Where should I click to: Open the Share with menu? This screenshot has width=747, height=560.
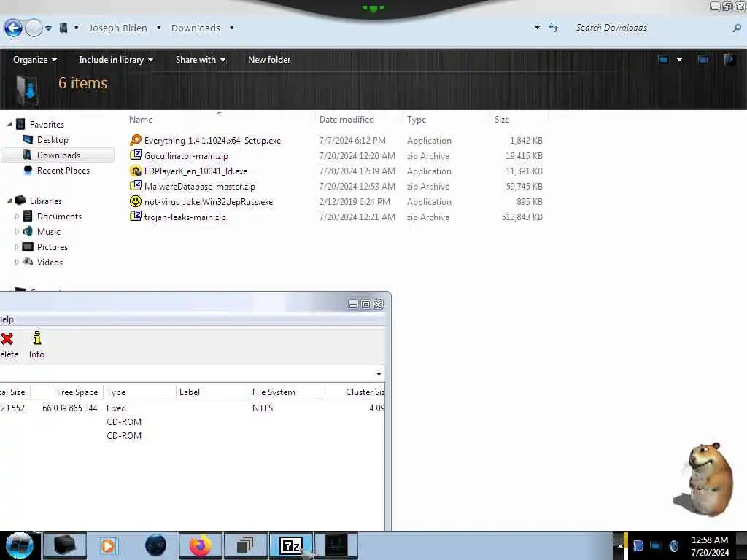pyautogui.click(x=200, y=60)
